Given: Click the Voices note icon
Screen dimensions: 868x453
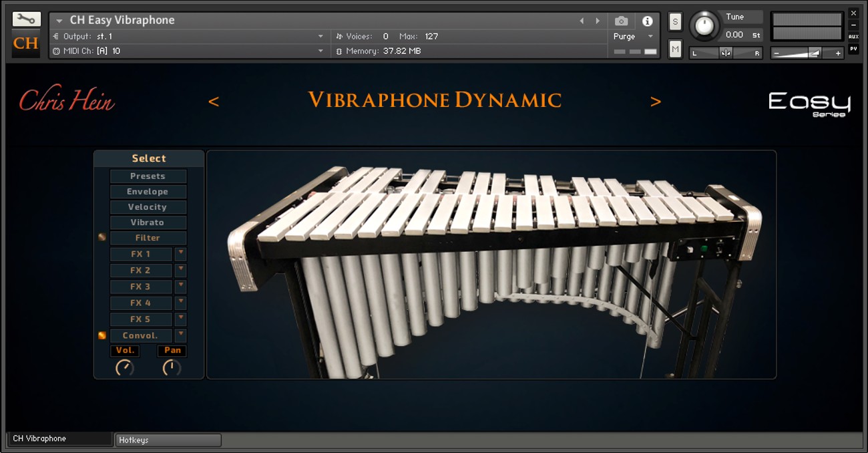Looking at the screenshot, I should click(x=339, y=36).
